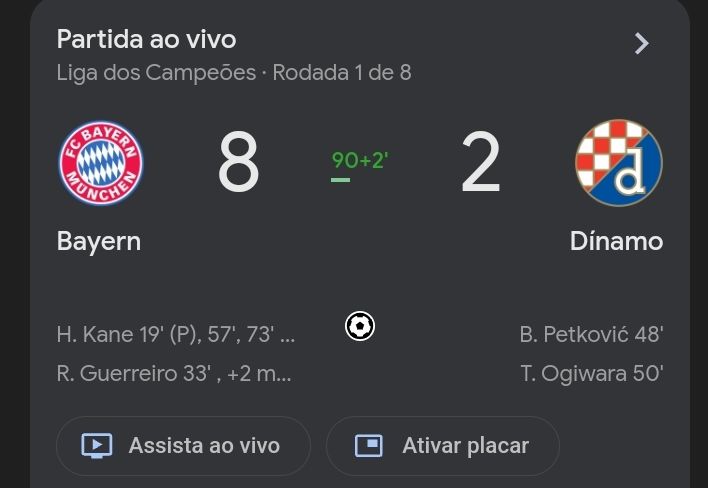This screenshot has height=488, width=708.
Task: Click the 90+2' live match time
Action: point(359,160)
